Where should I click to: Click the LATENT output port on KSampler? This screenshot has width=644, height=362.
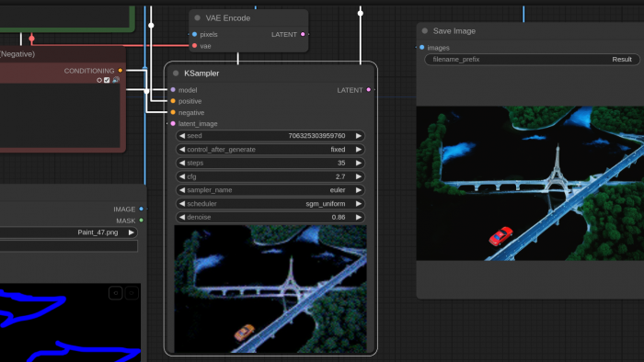(368, 90)
